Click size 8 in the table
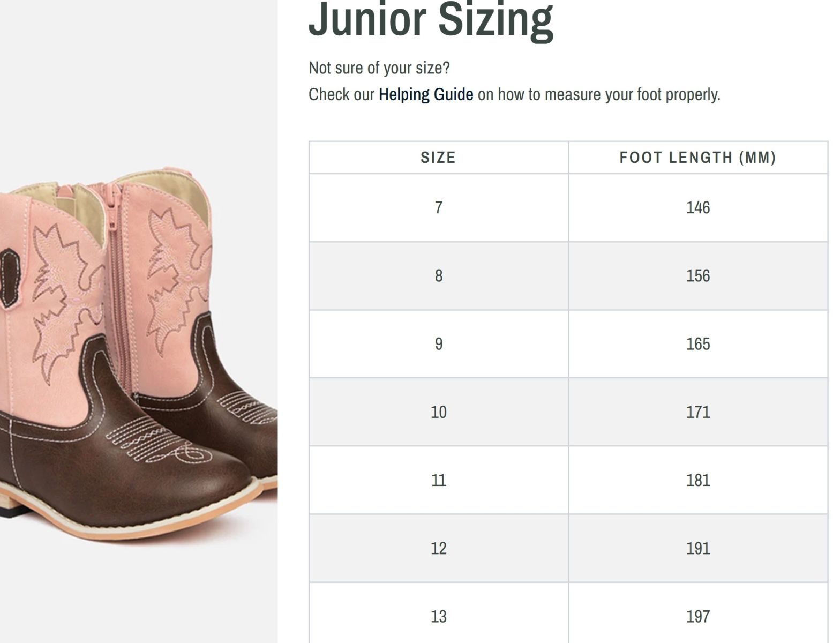Image resolution: width=840 pixels, height=643 pixels. coord(438,275)
